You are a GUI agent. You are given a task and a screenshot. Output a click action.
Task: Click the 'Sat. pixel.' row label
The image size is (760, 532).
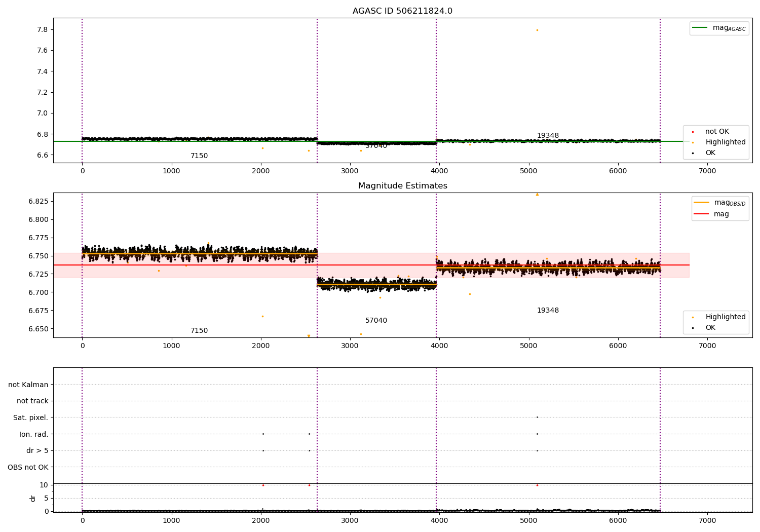pyautogui.click(x=31, y=418)
